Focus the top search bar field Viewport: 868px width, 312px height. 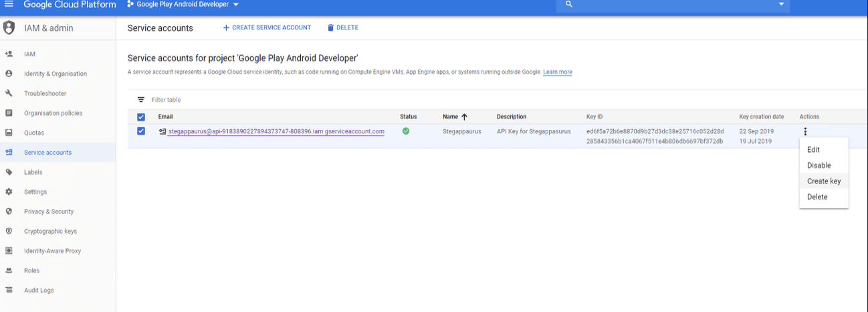click(x=673, y=5)
